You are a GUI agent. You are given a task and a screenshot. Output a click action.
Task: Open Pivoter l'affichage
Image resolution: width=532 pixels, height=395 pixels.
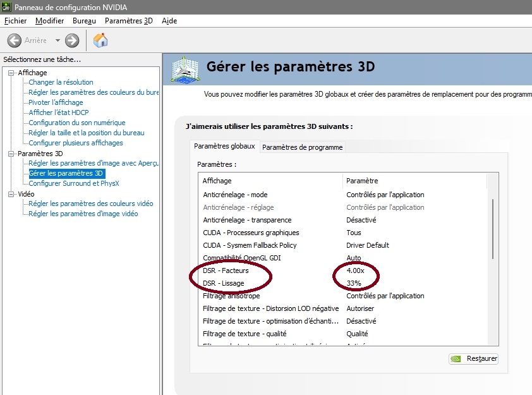(x=56, y=102)
